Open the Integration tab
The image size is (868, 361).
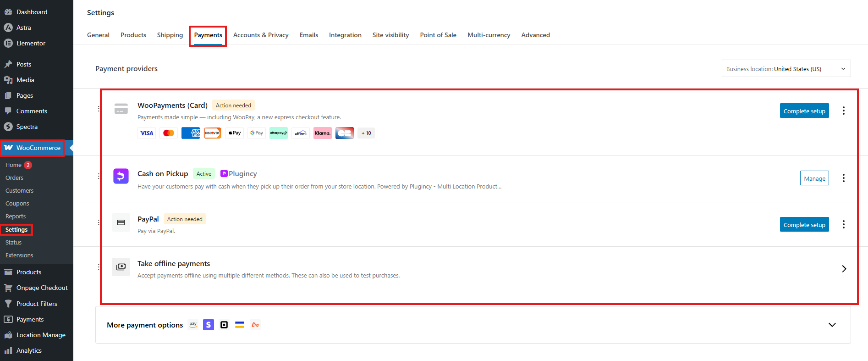coord(345,35)
